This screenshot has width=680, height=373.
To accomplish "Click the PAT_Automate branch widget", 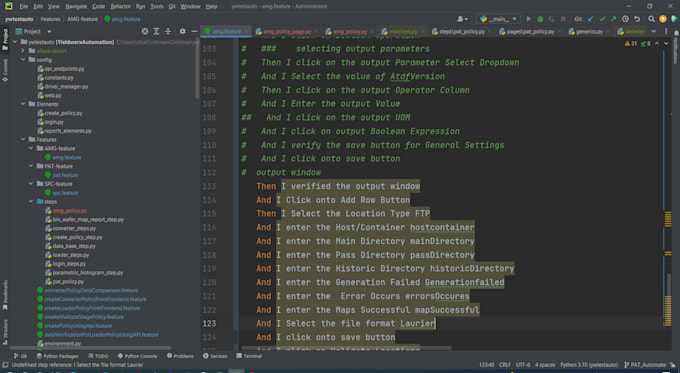I will 645,365.
